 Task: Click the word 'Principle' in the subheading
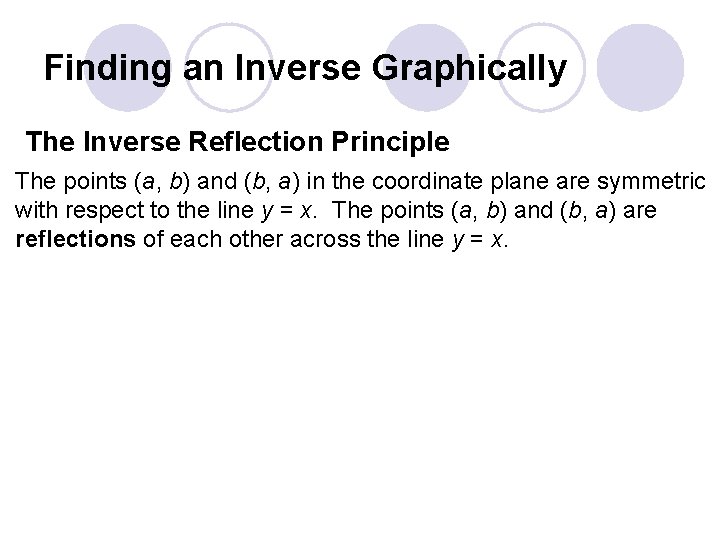click(390, 141)
